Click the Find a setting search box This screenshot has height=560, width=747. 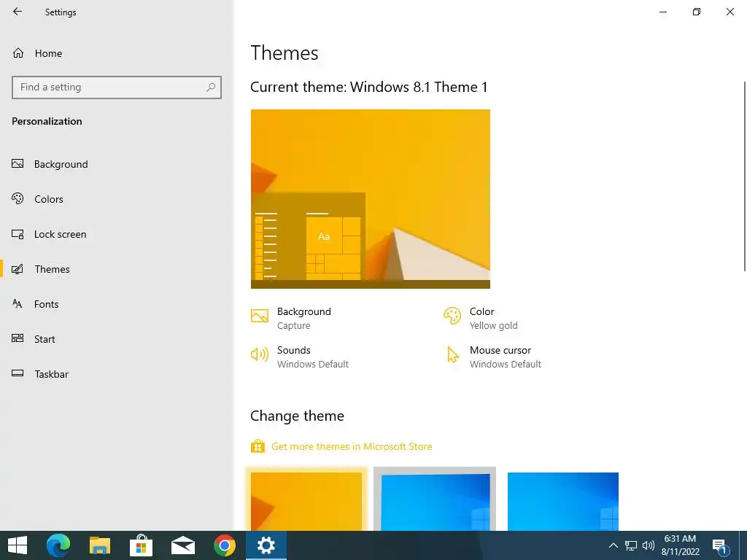117,87
